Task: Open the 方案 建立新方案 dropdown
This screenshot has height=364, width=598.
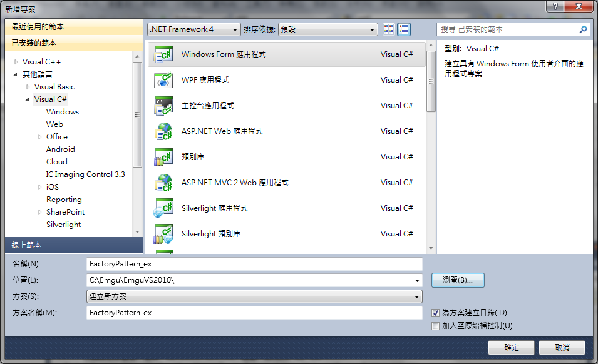Action: [x=254, y=296]
